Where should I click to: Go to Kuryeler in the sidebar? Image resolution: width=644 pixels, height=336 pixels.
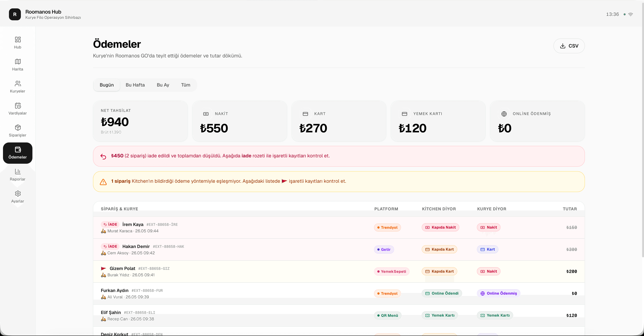(x=18, y=87)
